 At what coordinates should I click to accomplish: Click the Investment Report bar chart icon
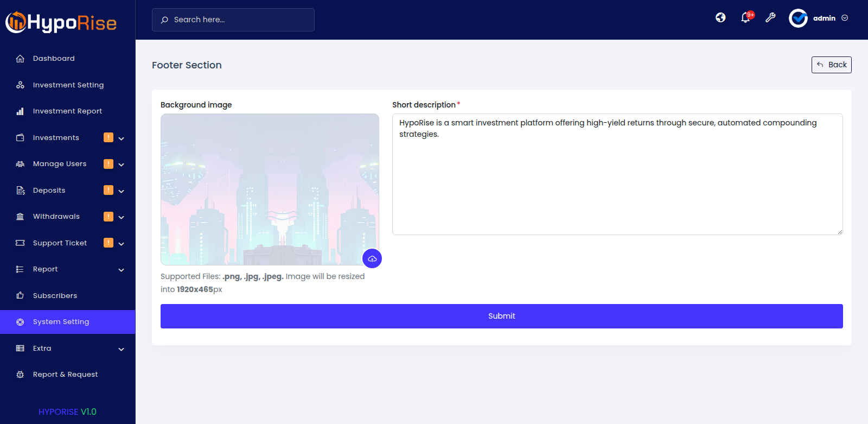20,111
